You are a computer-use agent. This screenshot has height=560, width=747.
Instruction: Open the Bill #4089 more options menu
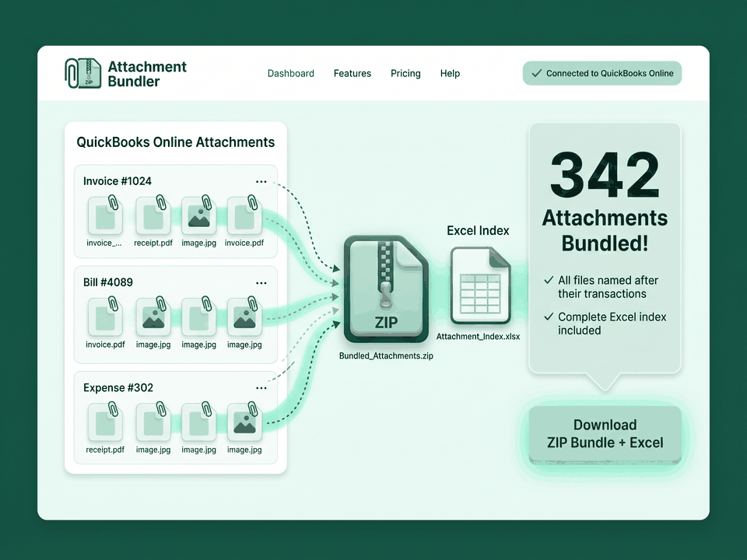tap(261, 283)
